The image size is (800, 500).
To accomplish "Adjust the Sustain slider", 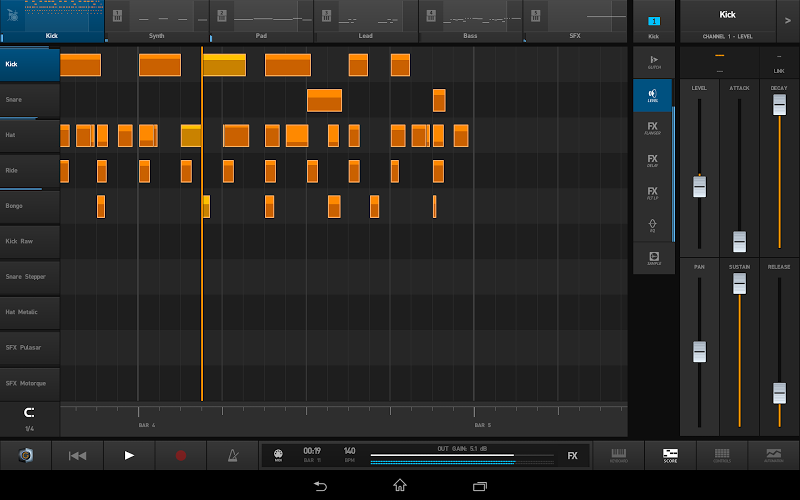I will click(x=739, y=284).
